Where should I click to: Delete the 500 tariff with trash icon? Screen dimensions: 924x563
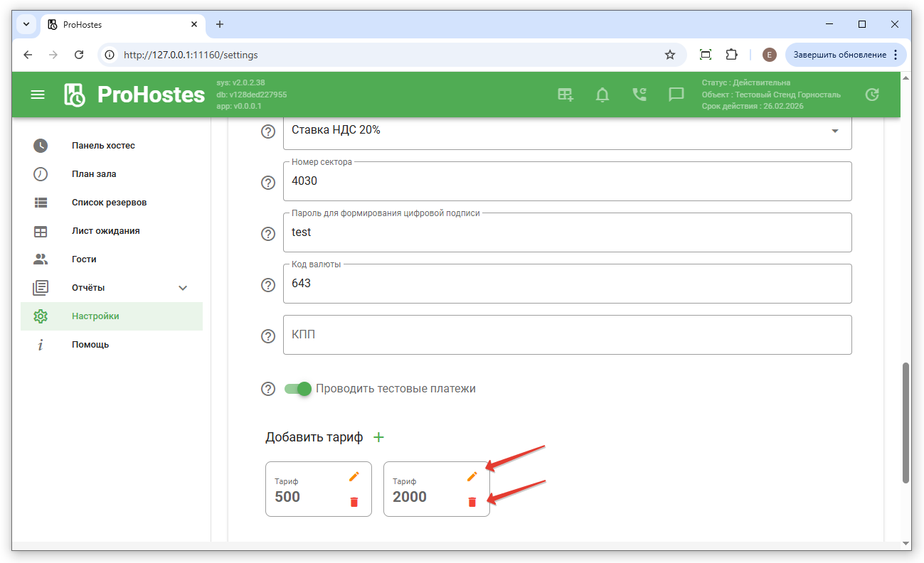click(x=354, y=502)
